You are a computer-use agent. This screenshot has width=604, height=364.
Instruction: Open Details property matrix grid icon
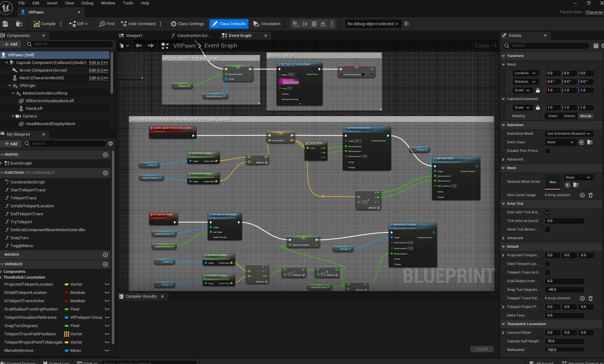coord(596,46)
